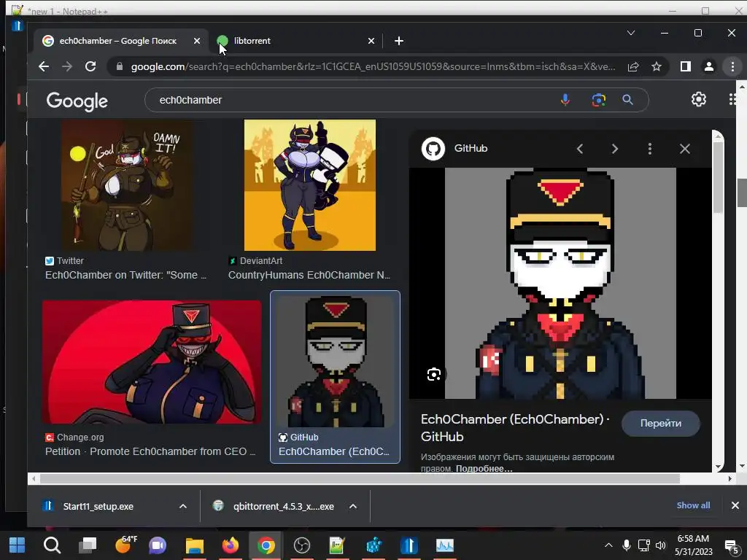Click the browser forward arrow

coord(67,66)
